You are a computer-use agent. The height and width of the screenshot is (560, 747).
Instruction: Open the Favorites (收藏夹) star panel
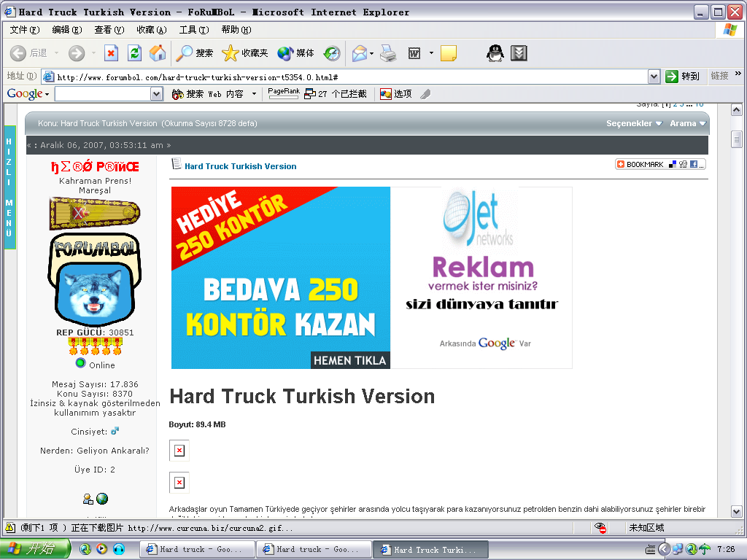click(245, 52)
